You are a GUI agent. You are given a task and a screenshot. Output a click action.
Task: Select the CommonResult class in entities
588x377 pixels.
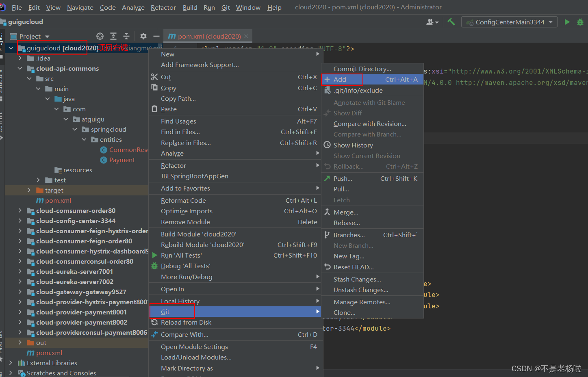[128, 149]
